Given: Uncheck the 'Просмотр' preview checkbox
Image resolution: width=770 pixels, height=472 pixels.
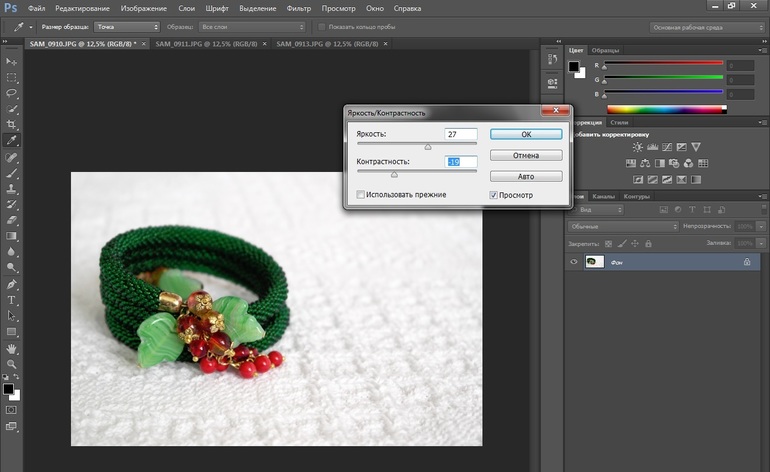Looking at the screenshot, I should pyautogui.click(x=493, y=194).
